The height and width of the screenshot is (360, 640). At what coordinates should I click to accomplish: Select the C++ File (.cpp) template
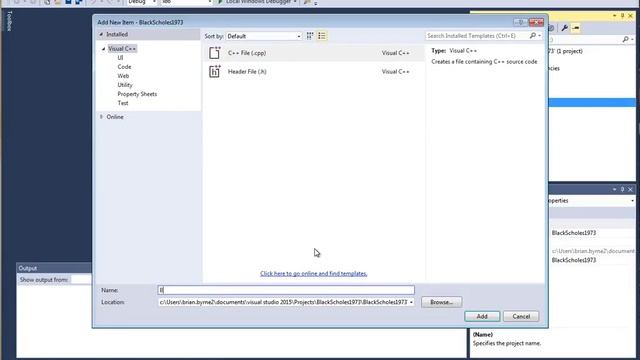313,53
